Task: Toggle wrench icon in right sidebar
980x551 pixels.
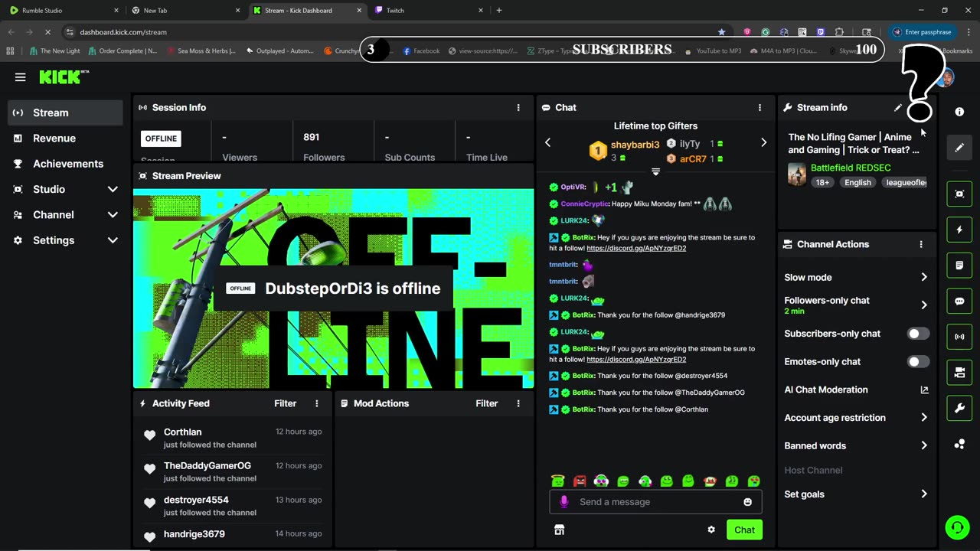Action: [959, 408]
